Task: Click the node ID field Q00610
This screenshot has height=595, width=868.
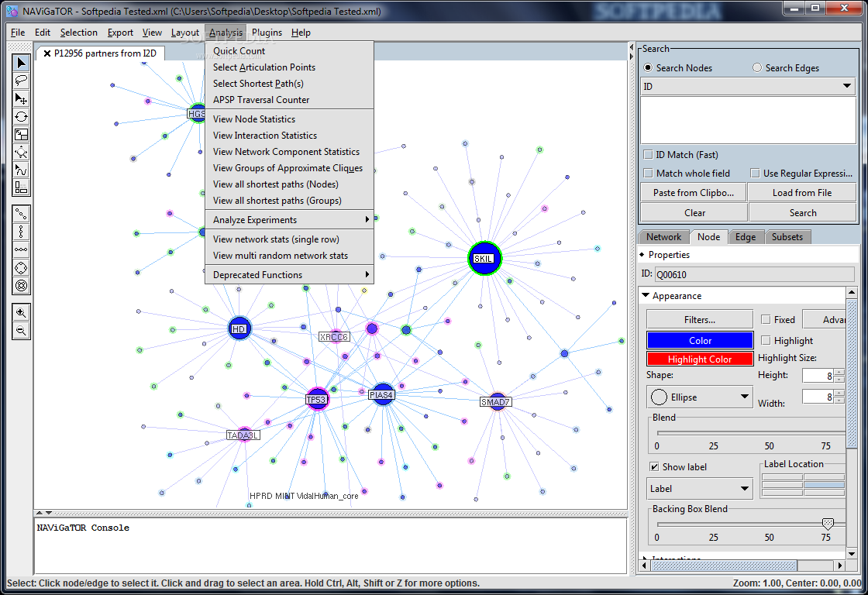Action: click(x=755, y=274)
